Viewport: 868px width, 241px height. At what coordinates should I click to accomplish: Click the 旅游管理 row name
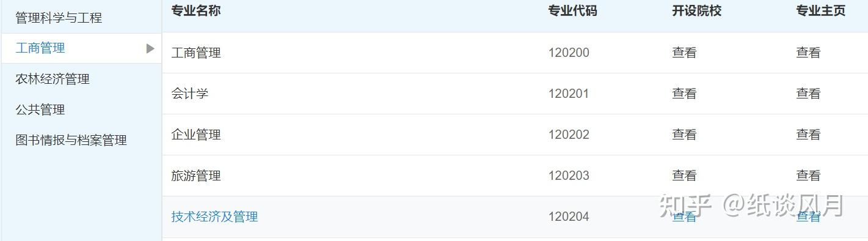(x=196, y=176)
